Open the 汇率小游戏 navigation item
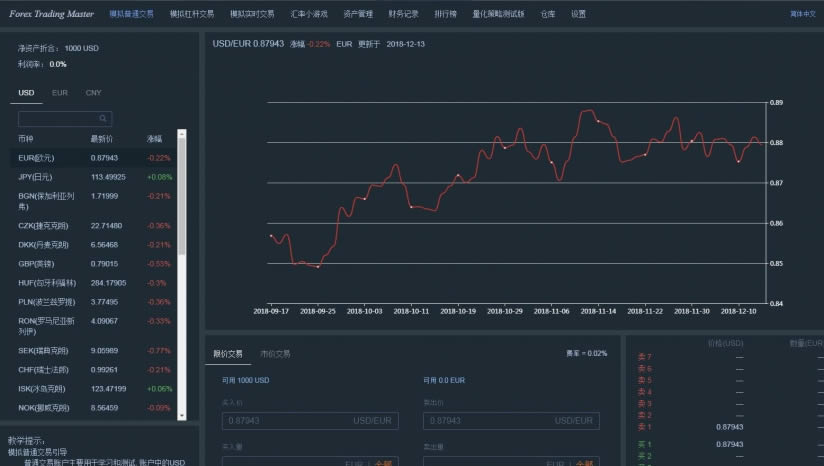Image resolution: width=824 pixels, height=466 pixels. click(309, 14)
